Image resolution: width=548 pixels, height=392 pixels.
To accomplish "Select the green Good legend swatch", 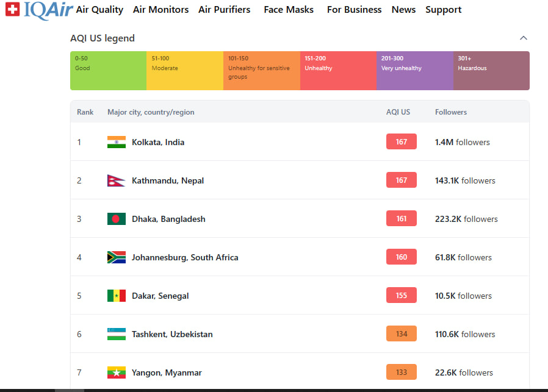I will tap(108, 71).
